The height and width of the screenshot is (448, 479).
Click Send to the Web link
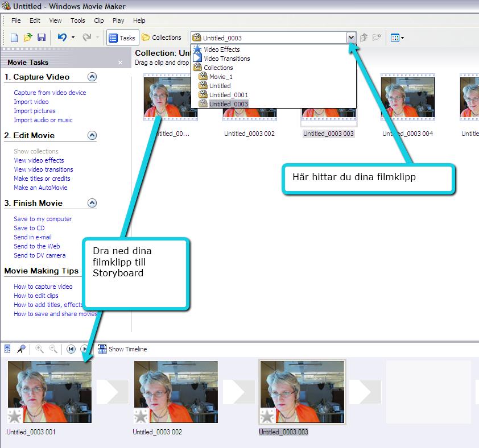pos(36,246)
